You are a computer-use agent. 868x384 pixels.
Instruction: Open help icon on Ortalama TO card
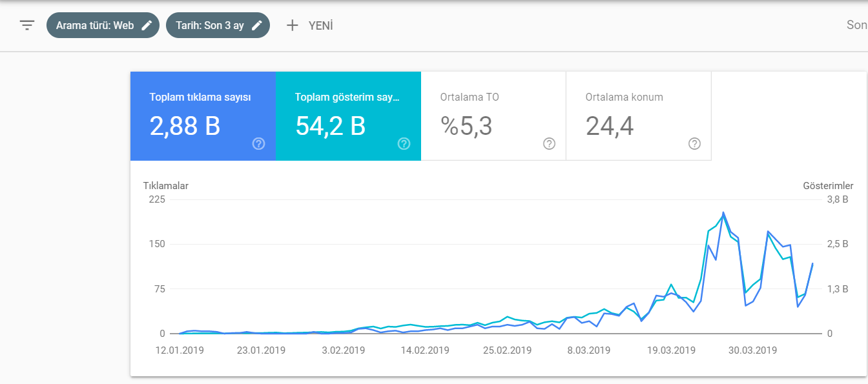(x=550, y=143)
